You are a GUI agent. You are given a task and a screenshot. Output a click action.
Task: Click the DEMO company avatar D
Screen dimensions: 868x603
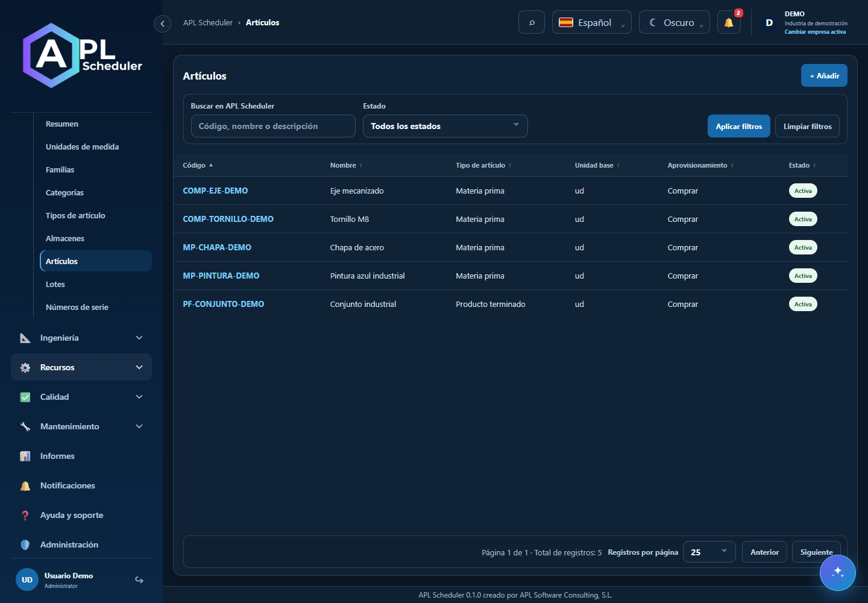click(769, 22)
